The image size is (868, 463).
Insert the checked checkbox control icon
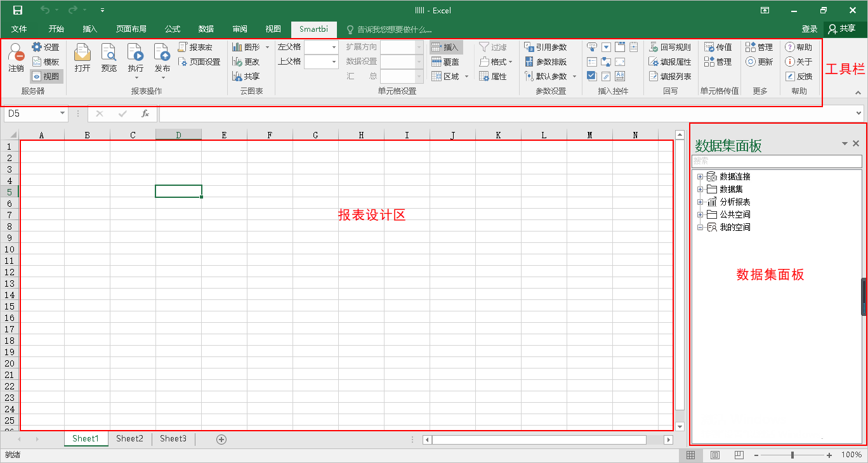(x=592, y=76)
